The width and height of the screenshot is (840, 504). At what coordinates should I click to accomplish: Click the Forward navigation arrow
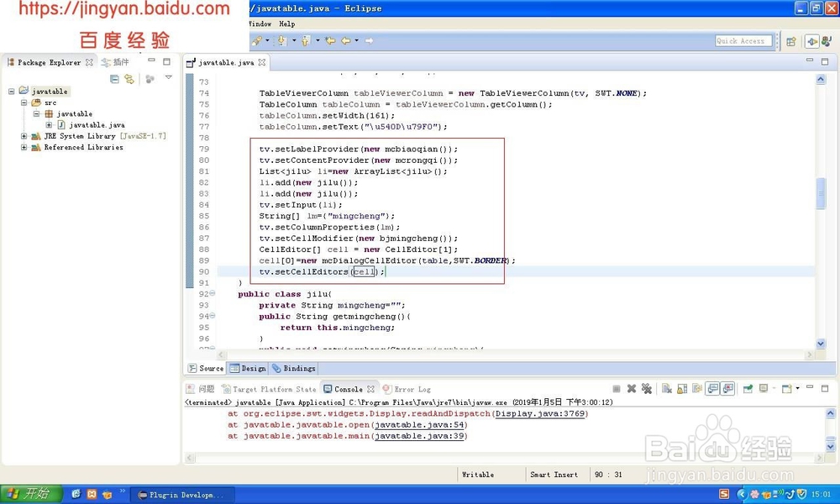click(x=370, y=40)
